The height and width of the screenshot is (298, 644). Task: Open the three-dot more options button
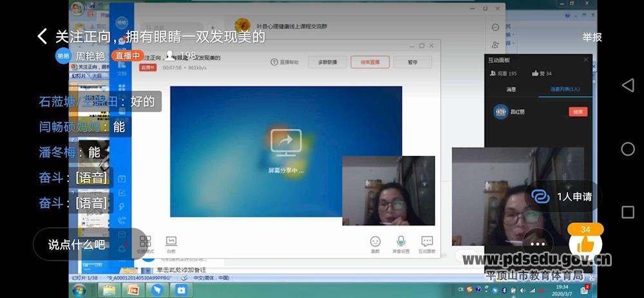pos(538,244)
